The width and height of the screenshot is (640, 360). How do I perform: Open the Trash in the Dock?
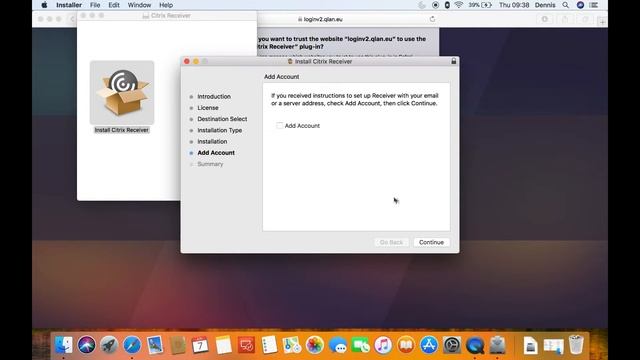pos(576,345)
